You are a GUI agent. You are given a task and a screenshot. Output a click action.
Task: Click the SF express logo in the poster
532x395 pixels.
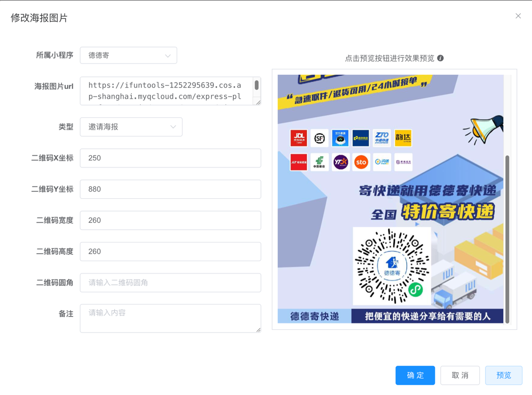click(x=319, y=138)
